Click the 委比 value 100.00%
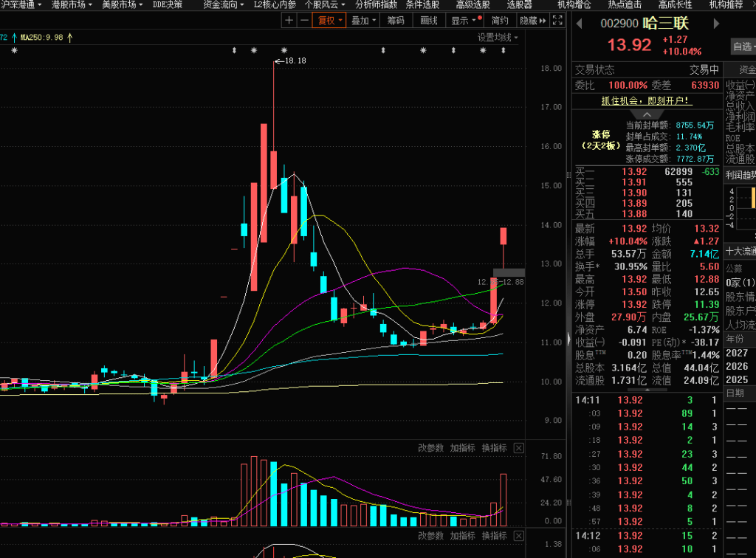Screen dimensions: 756x558 (x=628, y=86)
